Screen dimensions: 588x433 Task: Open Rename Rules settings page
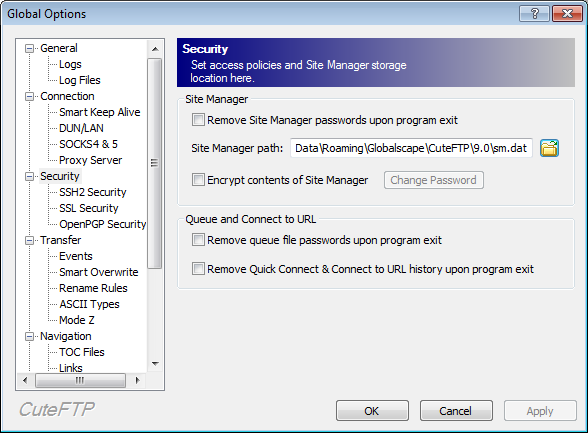93,288
